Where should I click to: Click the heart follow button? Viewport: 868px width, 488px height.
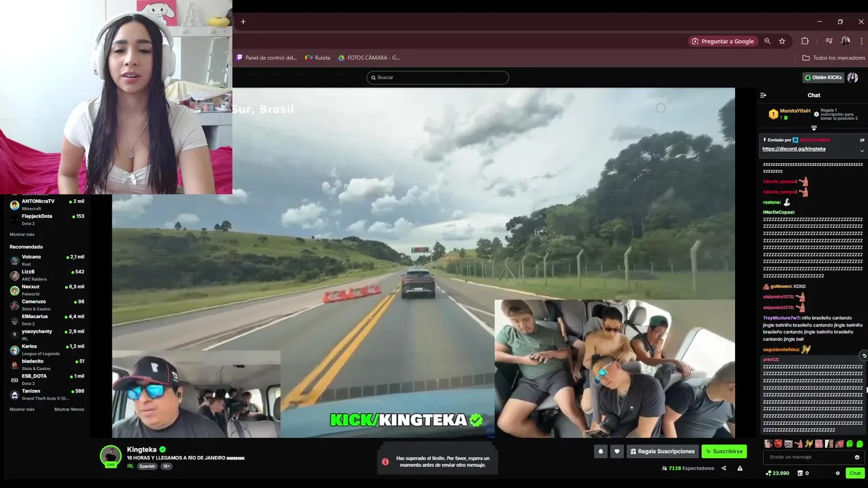[x=616, y=451]
